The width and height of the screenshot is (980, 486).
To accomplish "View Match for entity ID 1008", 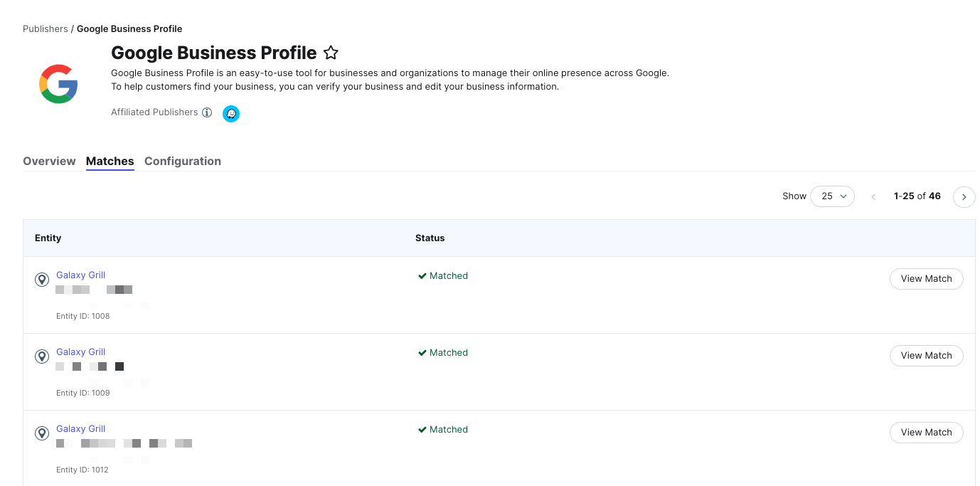I will click(926, 279).
